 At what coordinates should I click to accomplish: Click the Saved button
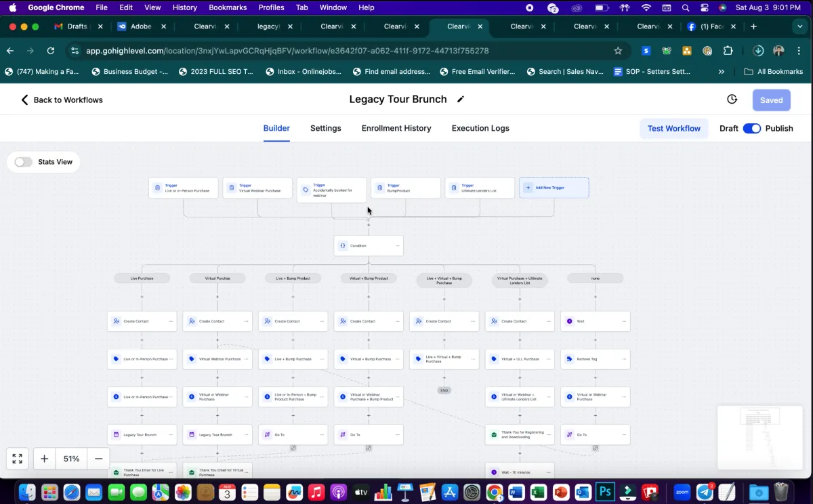pyautogui.click(x=771, y=100)
